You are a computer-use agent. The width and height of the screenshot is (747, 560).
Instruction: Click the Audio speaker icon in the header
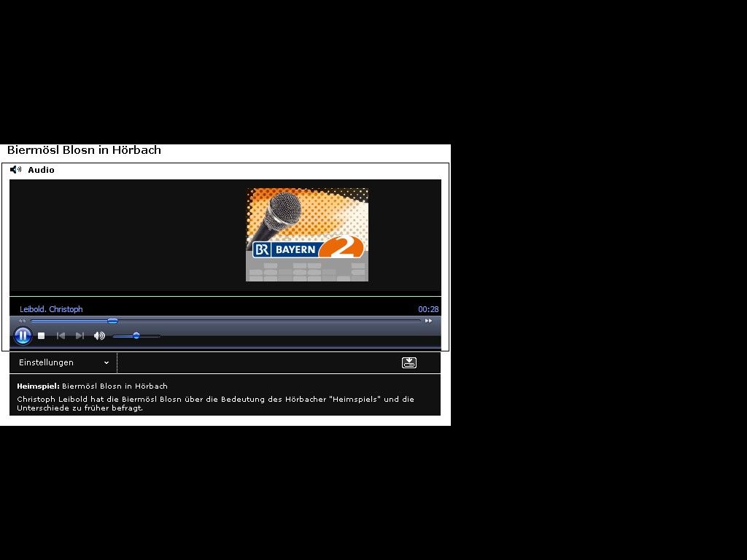(x=16, y=169)
